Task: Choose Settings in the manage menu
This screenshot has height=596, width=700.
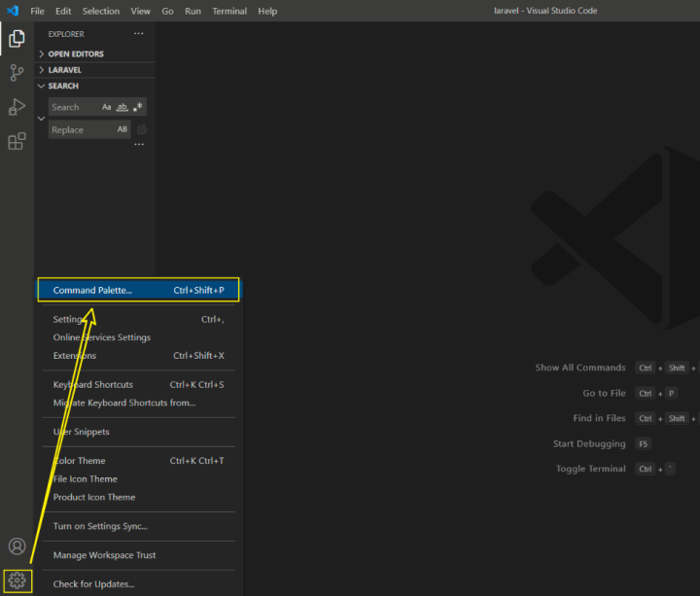Action: [x=138, y=319]
